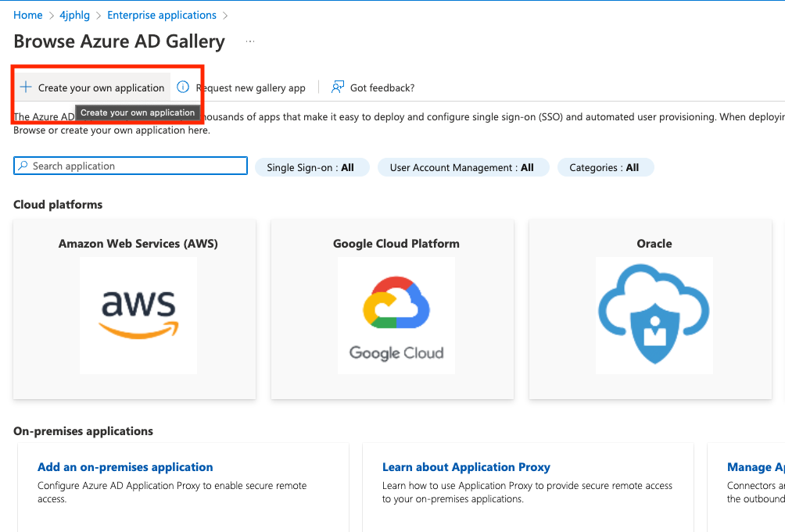Screen dimensions: 785x532
Task: Click the On-premises applications heading
Action: click(83, 431)
